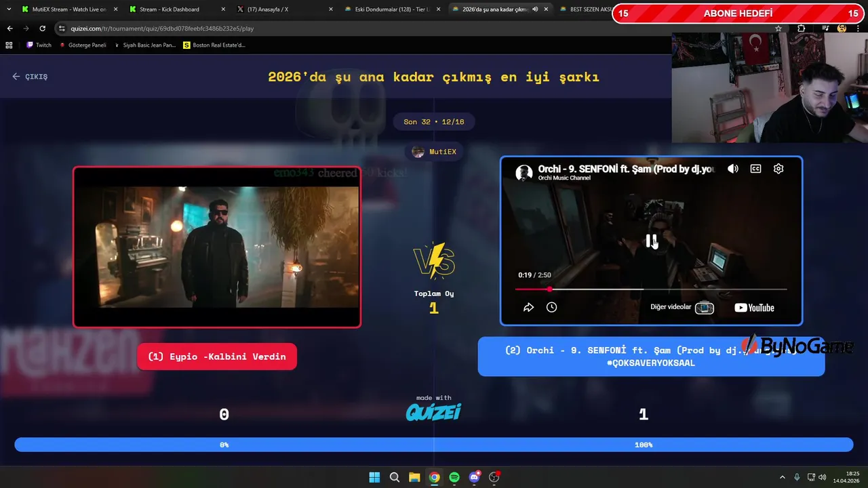Open YouTube player settings gear
Screen dimensions: 868x488
[x=778, y=169]
